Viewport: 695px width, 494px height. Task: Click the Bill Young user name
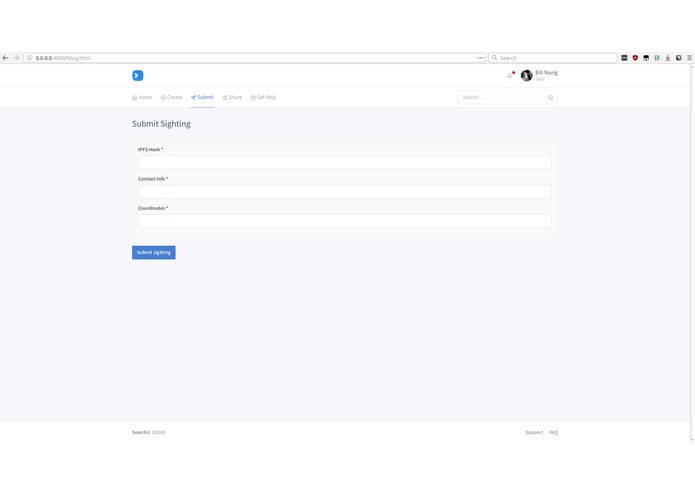click(546, 73)
